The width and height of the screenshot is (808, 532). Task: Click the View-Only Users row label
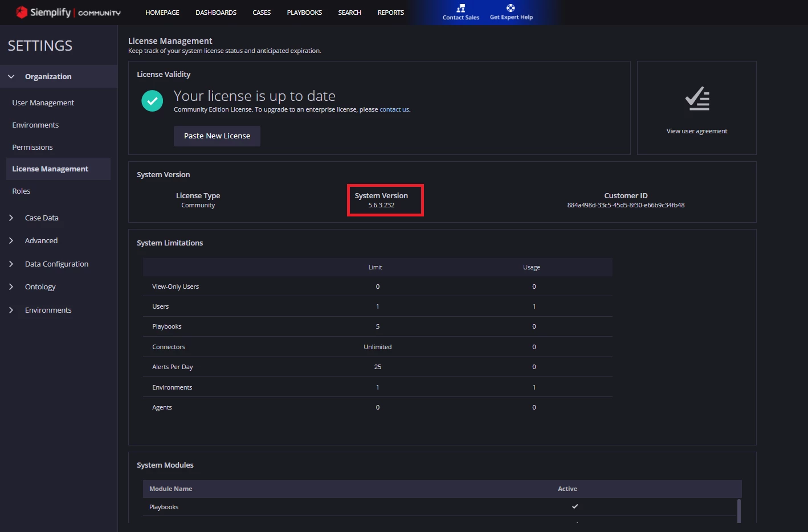pos(176,287)
